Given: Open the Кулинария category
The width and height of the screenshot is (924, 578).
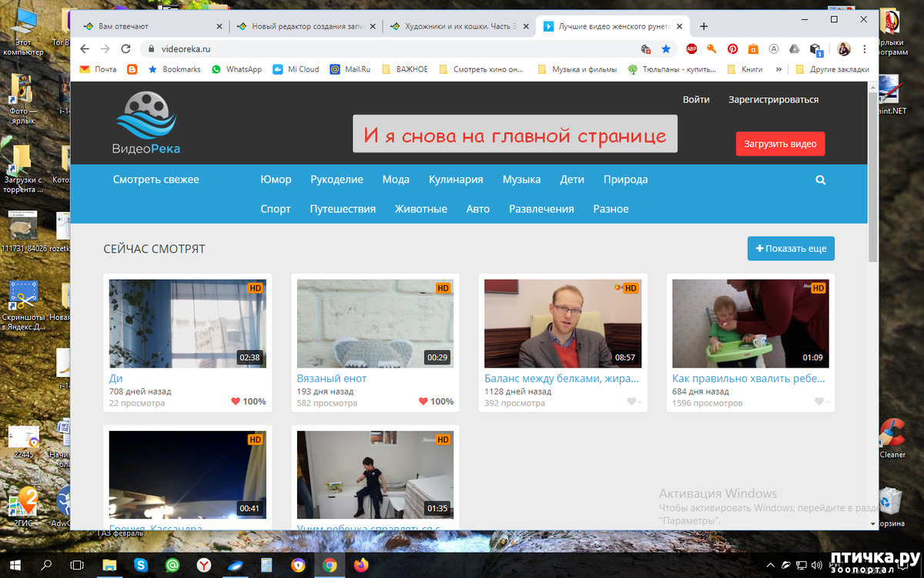Looking at the screenshot, I should coord(456,180).
